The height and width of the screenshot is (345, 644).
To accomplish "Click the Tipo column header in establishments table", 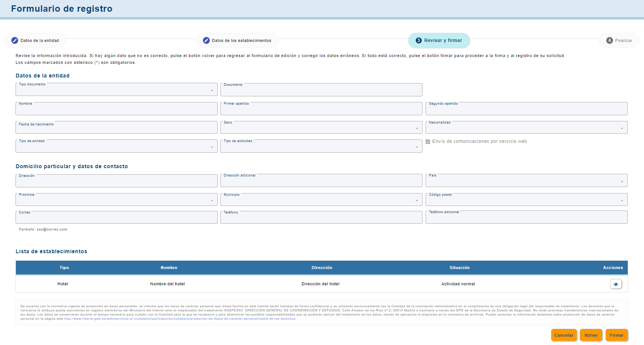I will (x=64, y=268).
